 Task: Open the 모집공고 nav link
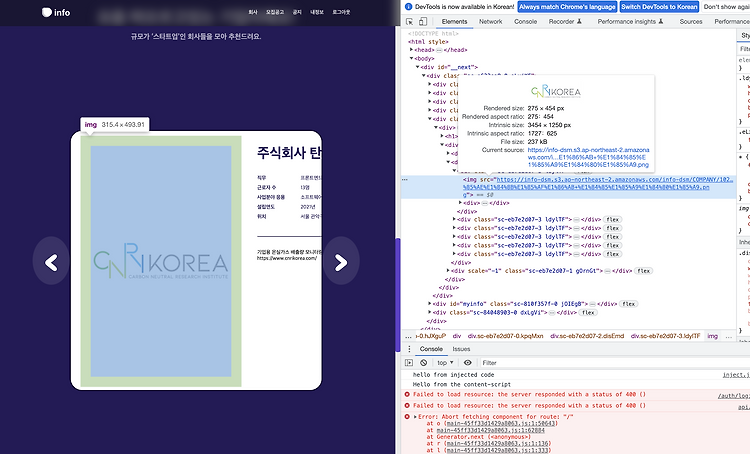[275, 12]
